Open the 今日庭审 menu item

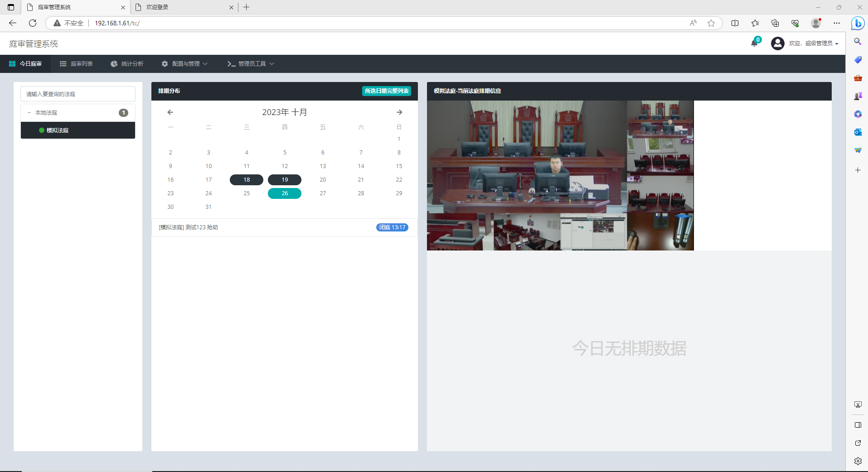(x=25, y=64)
